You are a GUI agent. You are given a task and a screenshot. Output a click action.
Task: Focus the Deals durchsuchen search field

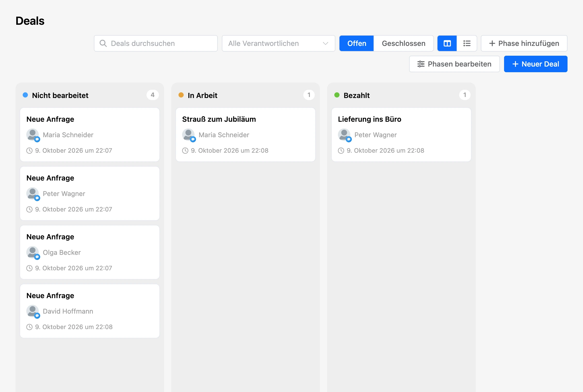[x=156, y=43]
